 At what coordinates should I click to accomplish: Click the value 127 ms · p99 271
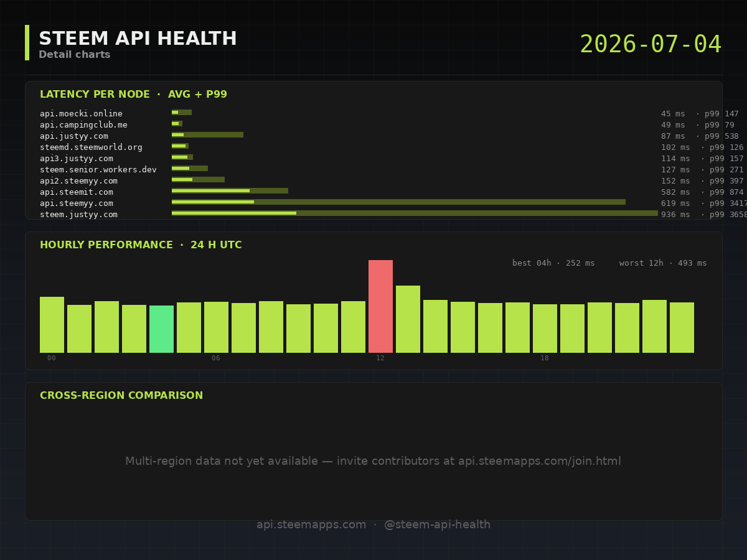(x=702, y=170)
